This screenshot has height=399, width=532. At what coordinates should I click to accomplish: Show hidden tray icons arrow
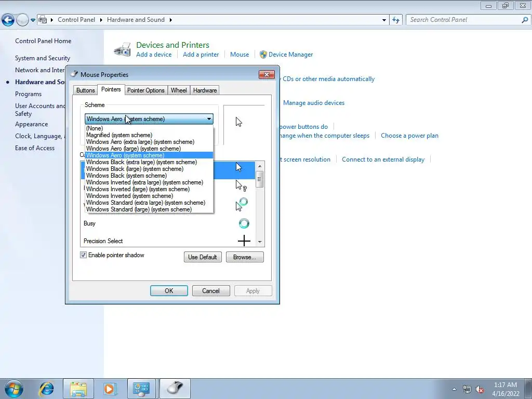454,389
